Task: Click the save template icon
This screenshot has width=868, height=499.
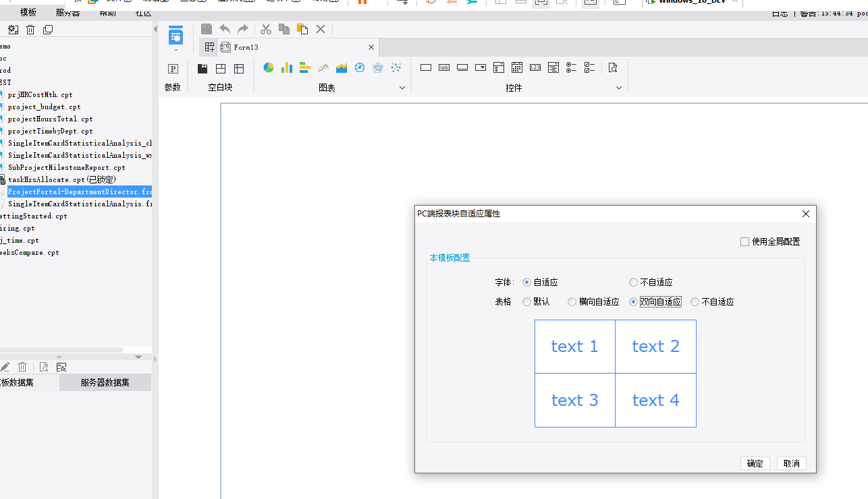Action: coord(207,29)
